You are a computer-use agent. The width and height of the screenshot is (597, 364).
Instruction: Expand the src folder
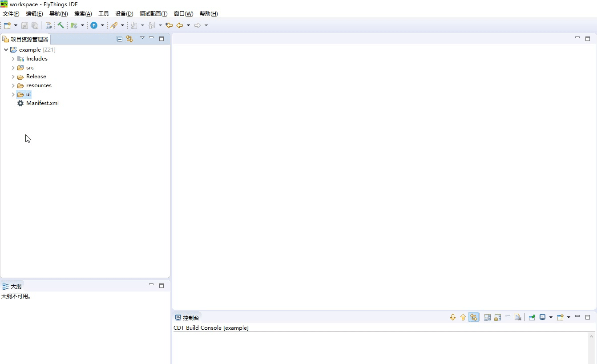tap(13, 68)
